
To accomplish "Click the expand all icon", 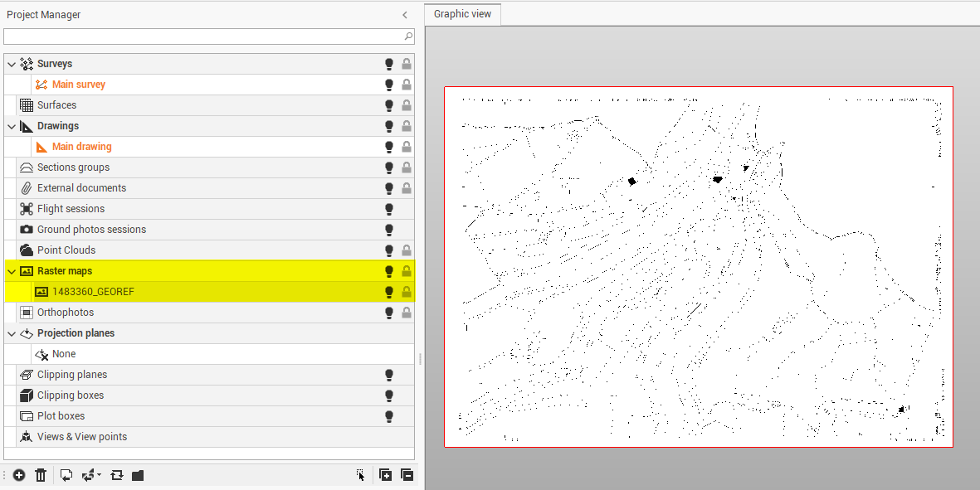I will [x=385, y=475].
